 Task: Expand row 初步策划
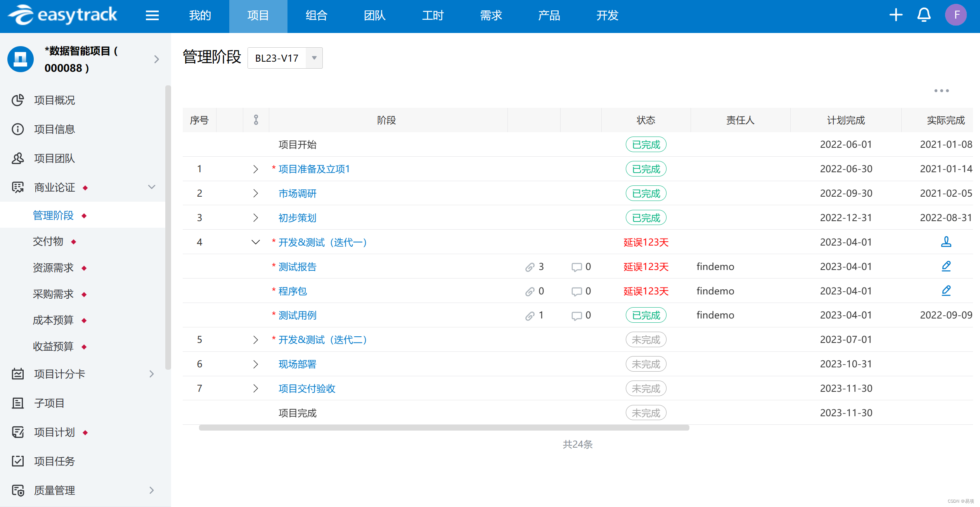coord(255,218)
